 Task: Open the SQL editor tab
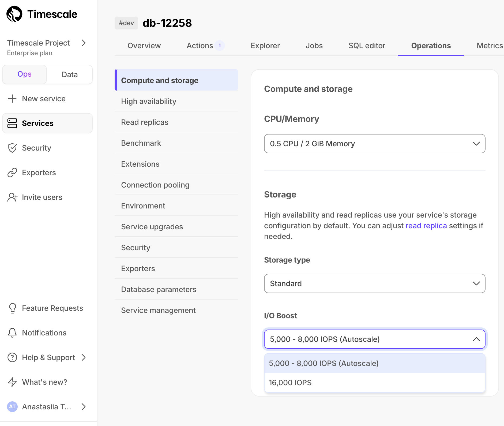pos(367,46)
